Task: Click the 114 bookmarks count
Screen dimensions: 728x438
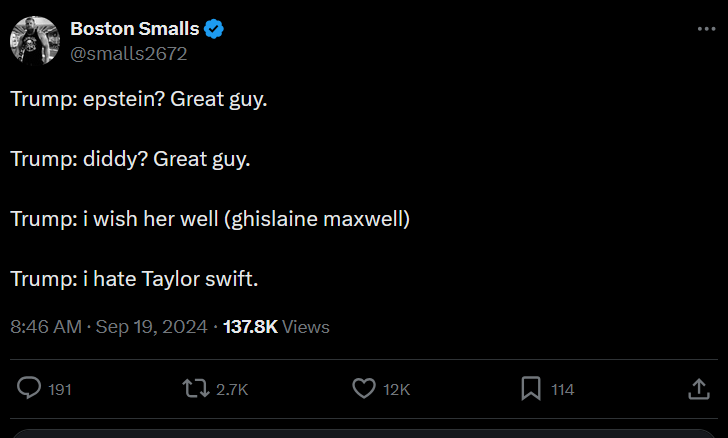Action: pyautogui.click(x=563, y=390)
